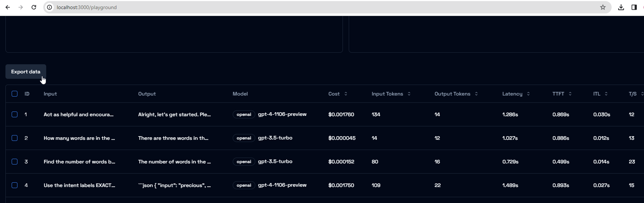Toggle the browser side panel icon
Screen dimensions: 644x203
pos(634,7)
